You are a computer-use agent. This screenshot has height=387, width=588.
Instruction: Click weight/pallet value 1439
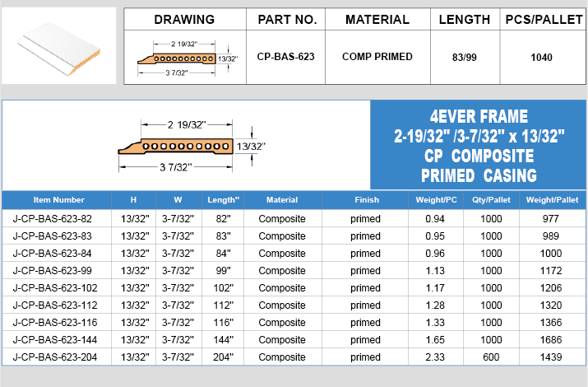(550, 357)
